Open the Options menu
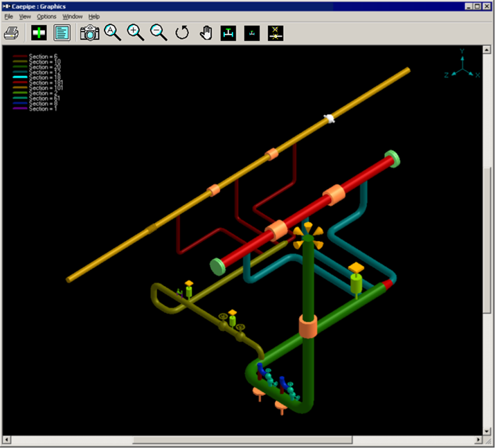 [x=46, y=17]
